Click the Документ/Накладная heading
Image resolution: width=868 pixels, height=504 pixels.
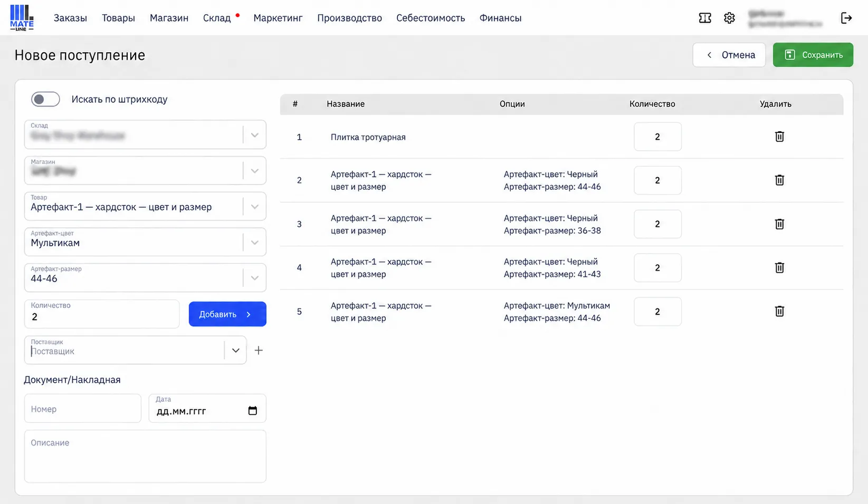point(72,380)
